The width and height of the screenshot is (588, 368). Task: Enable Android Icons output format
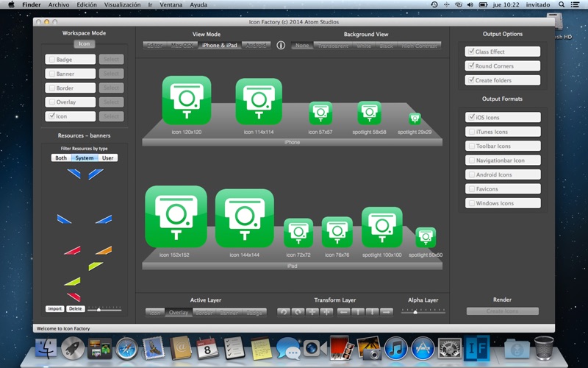click(x=472, y=174)
